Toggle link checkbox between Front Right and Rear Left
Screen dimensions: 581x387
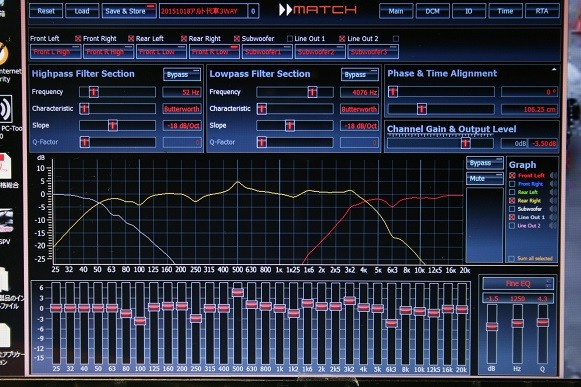tap(131, 39)
